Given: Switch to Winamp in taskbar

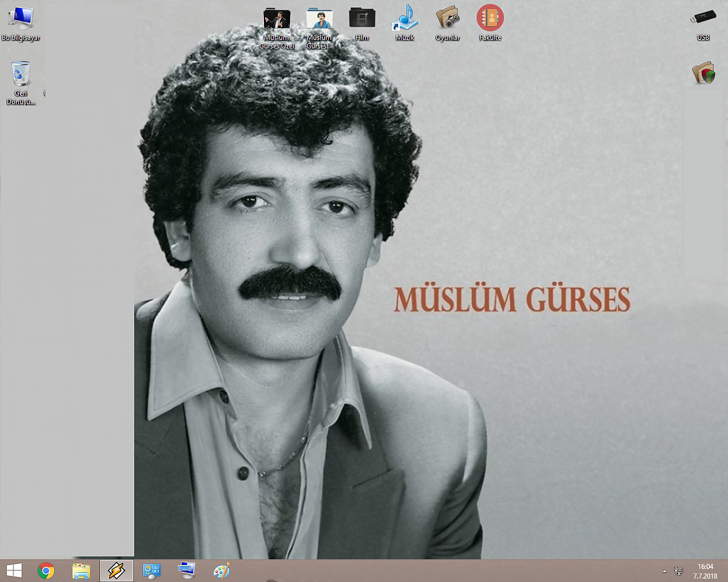Looking at the screenshot, I should click(116, 570).
